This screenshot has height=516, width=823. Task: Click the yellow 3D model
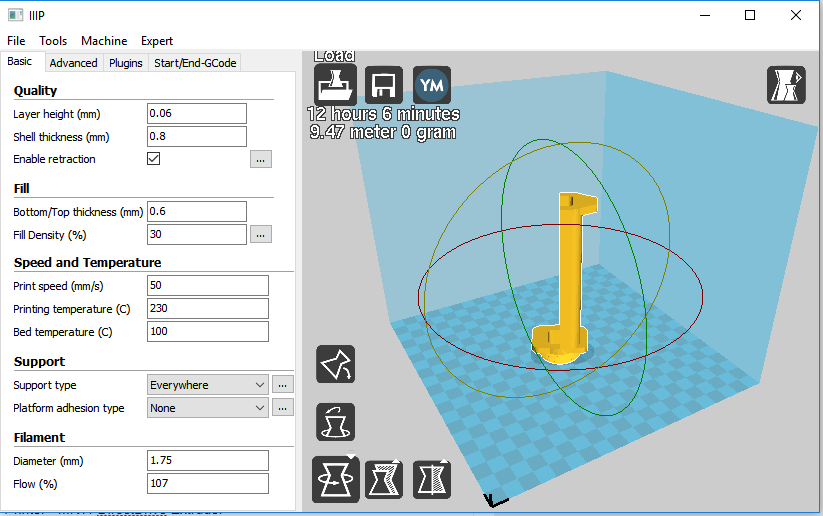click(x=569, y=278)
